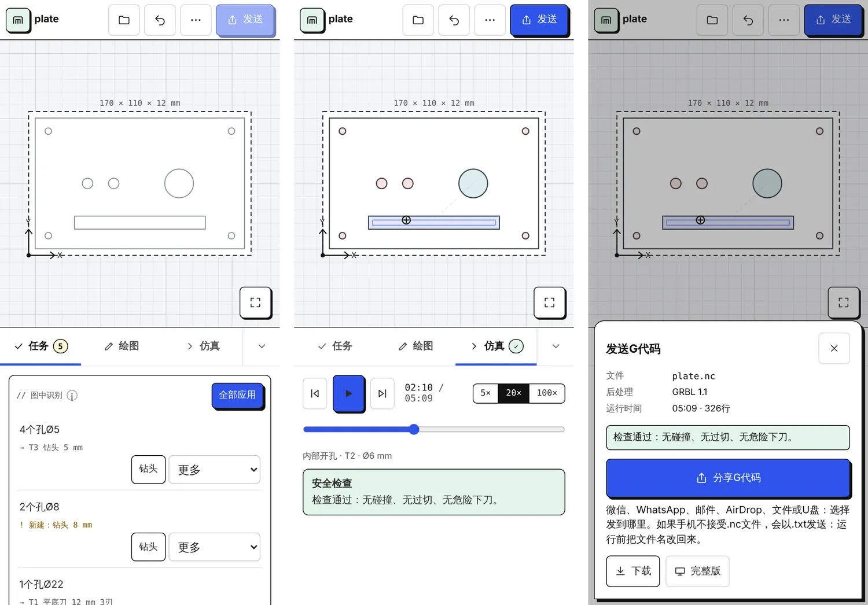The width and height of the screenshot is (868, 605).
Task: Skip to start of simulation
Action: point(315,393)
